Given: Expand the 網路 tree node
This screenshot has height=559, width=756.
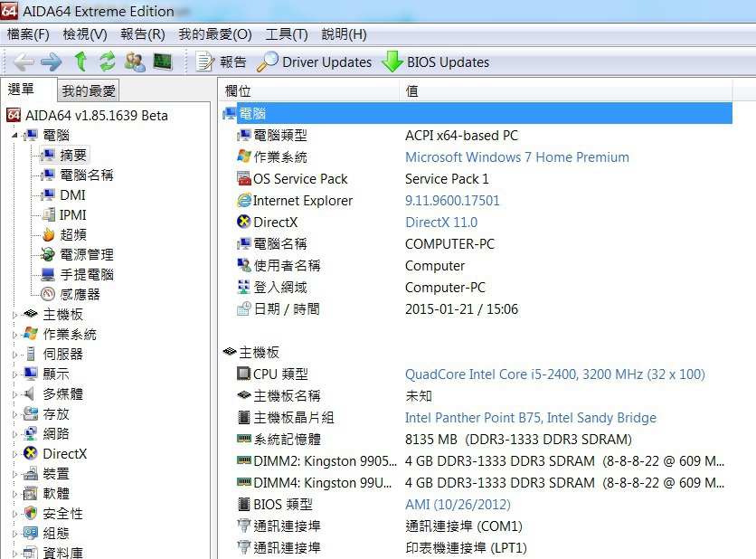Looking at the screenshot, I should [14, 434].
